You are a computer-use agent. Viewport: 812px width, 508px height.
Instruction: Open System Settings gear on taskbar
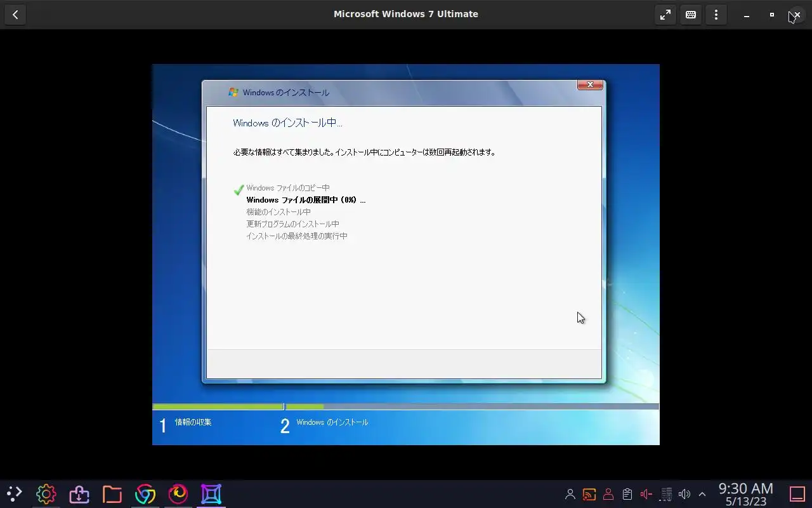point(46,493)
